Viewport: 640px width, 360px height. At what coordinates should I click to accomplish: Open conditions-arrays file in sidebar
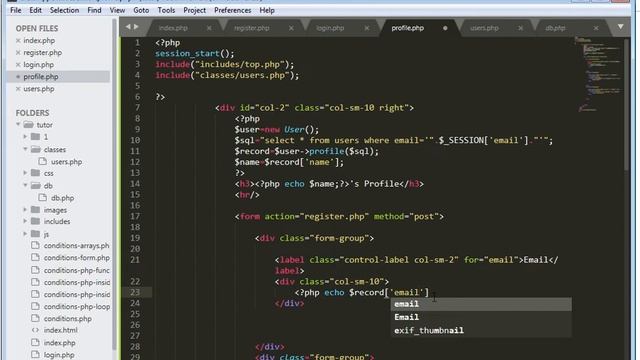pyautogui.click(x=76, y=246)
